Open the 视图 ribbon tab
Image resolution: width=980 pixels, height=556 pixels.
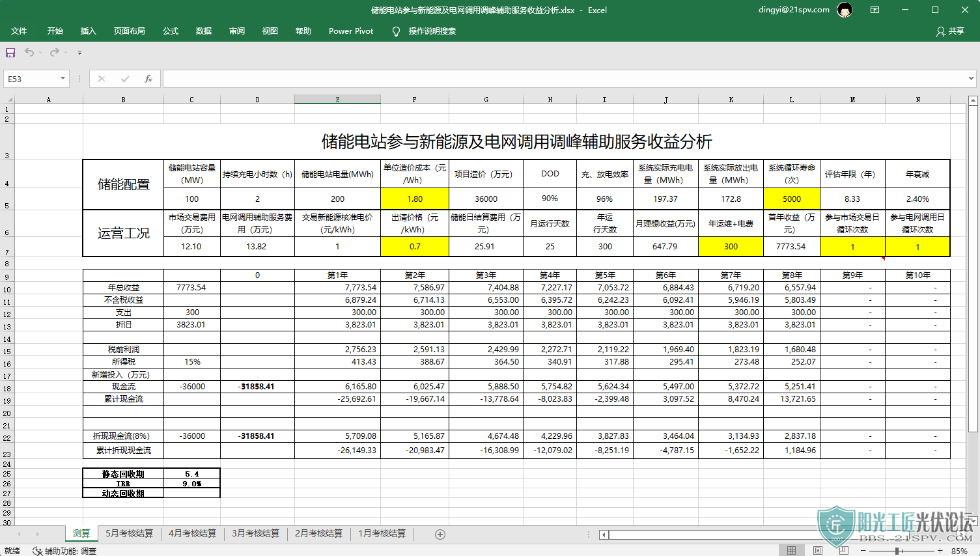pos(270,31)
